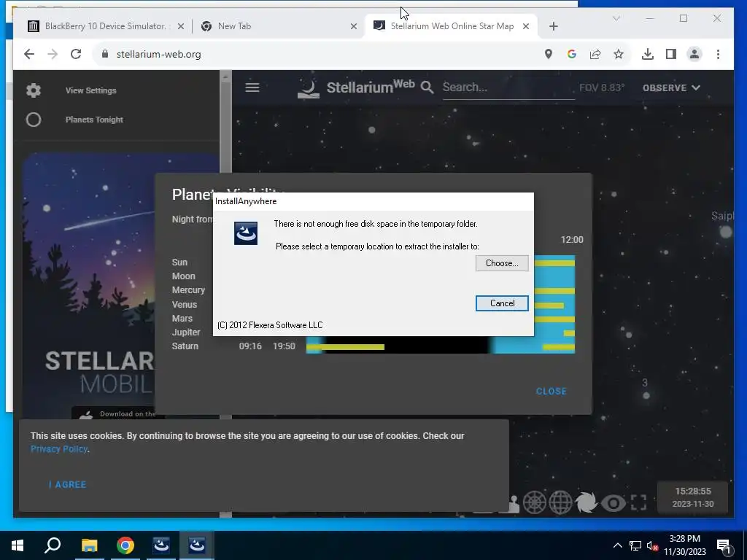Viewport: 747px width, 560px height.
Task: Open View Settings gear icon
Action: point(34,90)
